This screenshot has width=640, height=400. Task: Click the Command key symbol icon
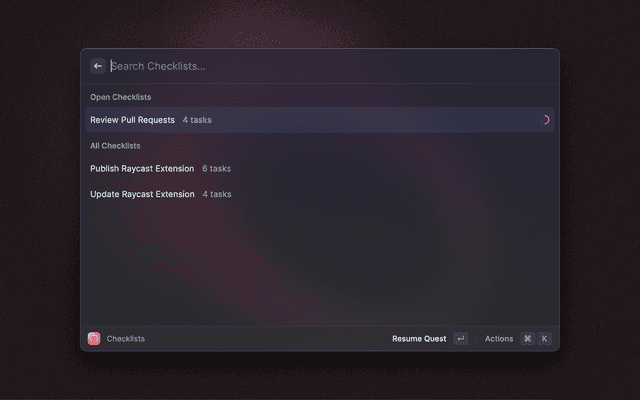(528, 338)
